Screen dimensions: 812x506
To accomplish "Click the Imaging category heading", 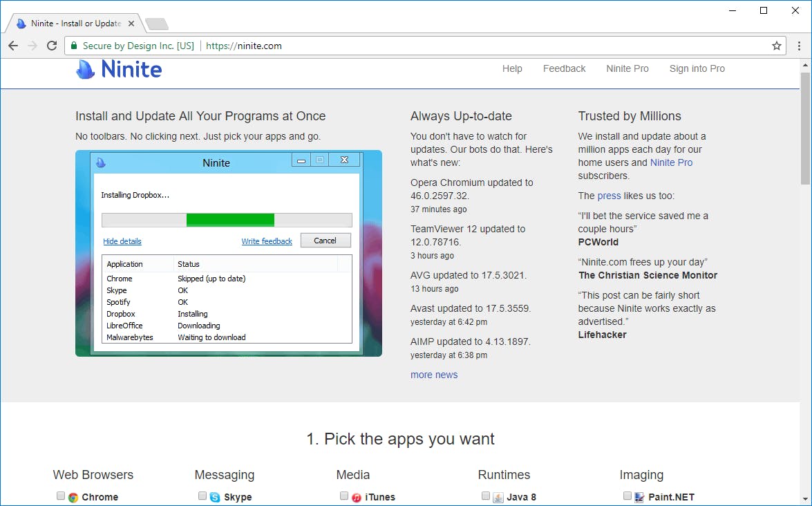I will tap(641, 474).
